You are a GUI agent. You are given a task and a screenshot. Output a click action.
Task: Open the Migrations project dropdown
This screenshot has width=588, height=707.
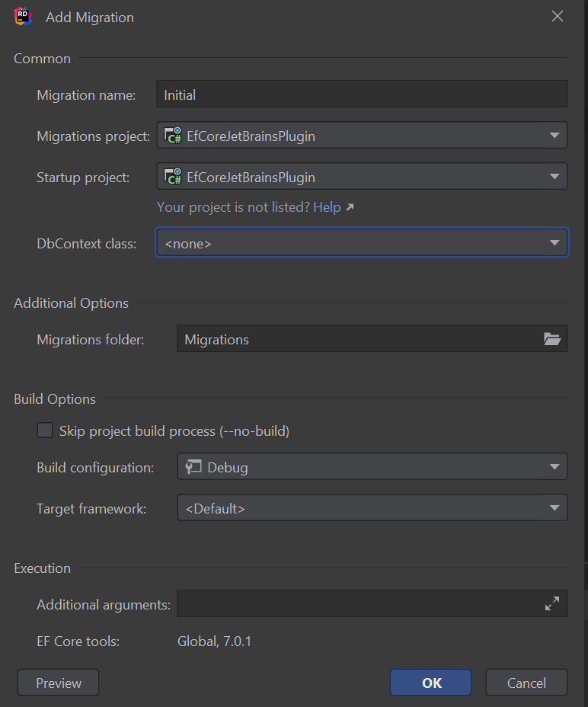[555, 135]
